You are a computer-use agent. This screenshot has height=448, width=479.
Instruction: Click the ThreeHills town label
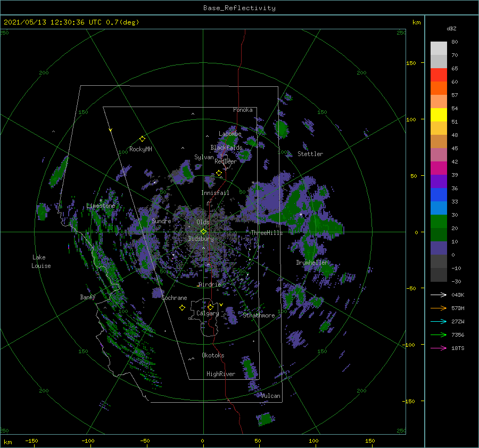coord(267,233)
